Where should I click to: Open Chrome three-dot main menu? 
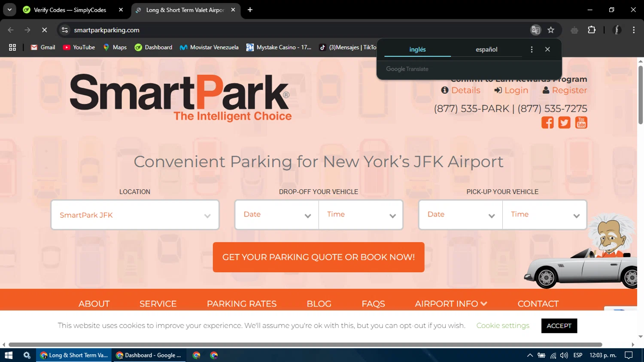[x=634, y=30]
